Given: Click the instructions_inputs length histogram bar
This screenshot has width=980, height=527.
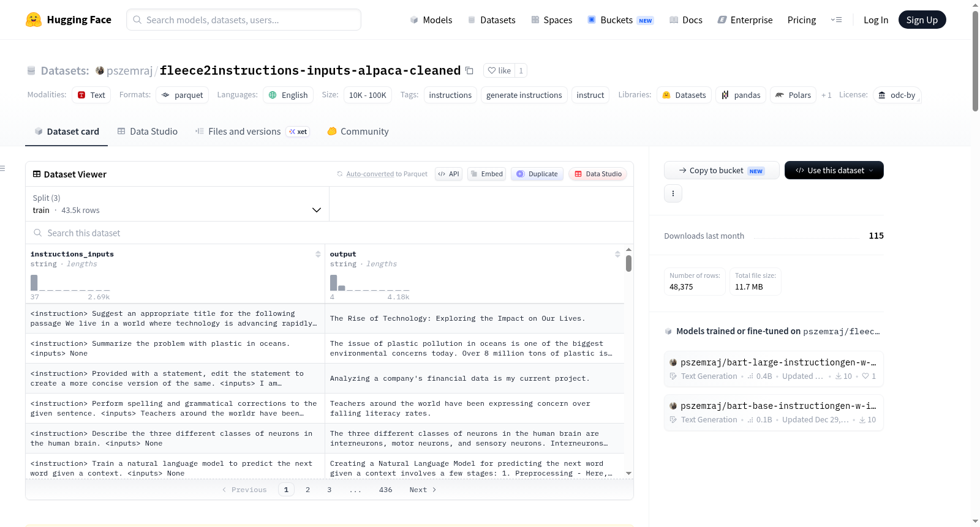Looking at the screenshot, I should point(34,283).
